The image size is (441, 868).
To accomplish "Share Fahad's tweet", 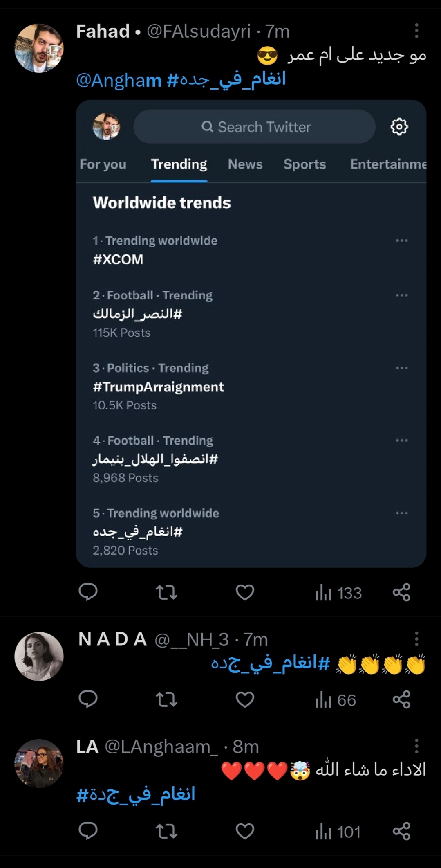I will (x=401, y=592).
